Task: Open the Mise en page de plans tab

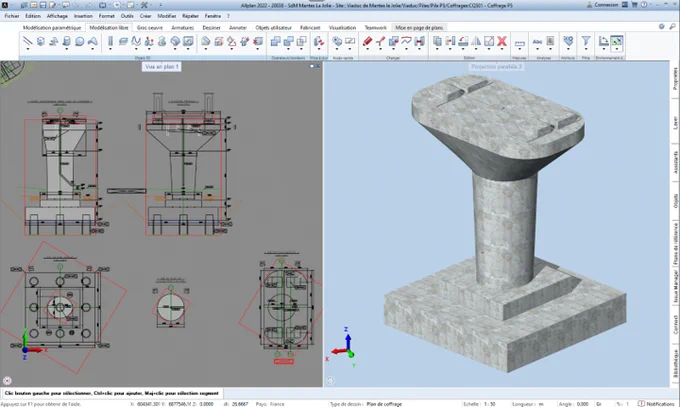Action: click(x=419, y=27)
